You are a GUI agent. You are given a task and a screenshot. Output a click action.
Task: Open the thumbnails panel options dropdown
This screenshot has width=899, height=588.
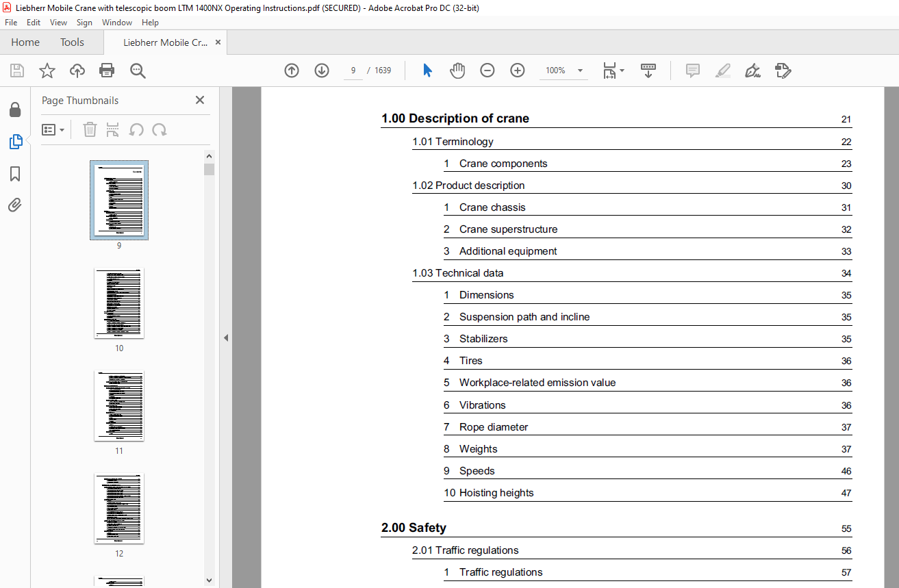point(53,130)
